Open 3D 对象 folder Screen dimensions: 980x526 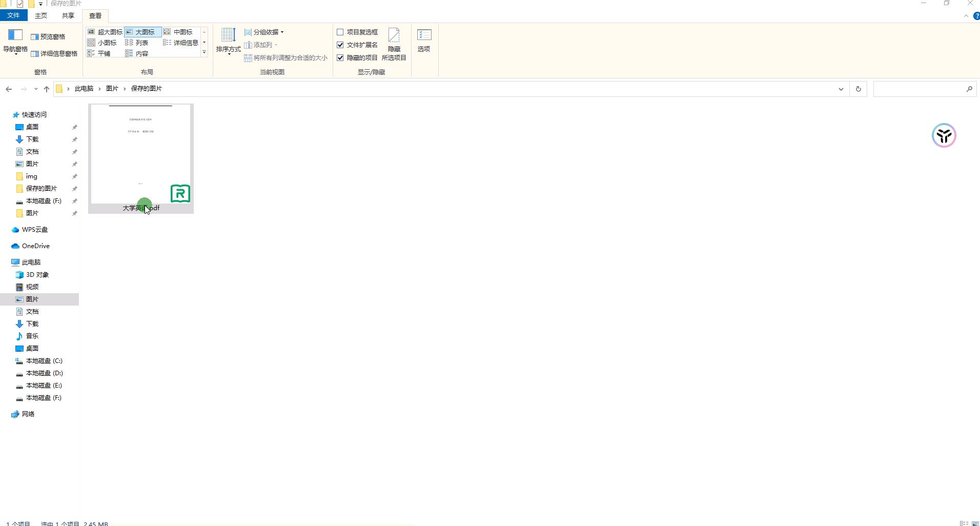[37, 275]
